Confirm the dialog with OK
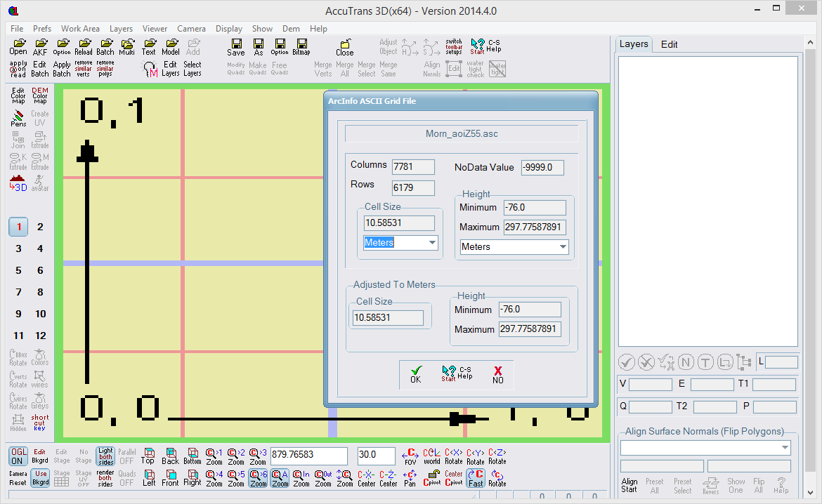Viewport: 822px width, 504px height. click(x=416, y=374)
